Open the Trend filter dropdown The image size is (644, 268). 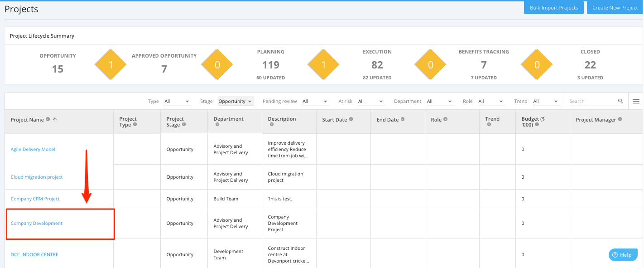[x=546, y=102]
